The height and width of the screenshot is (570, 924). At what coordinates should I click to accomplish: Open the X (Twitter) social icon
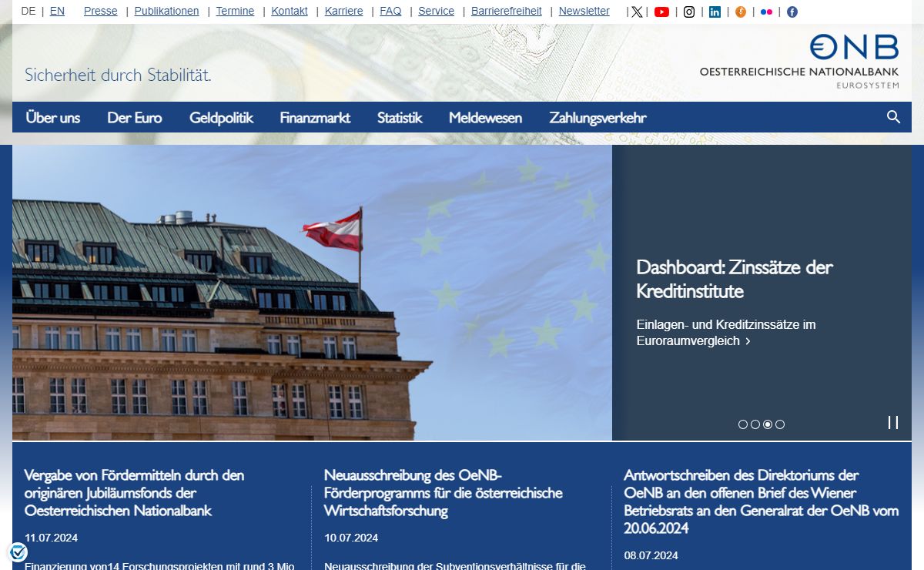637,12
